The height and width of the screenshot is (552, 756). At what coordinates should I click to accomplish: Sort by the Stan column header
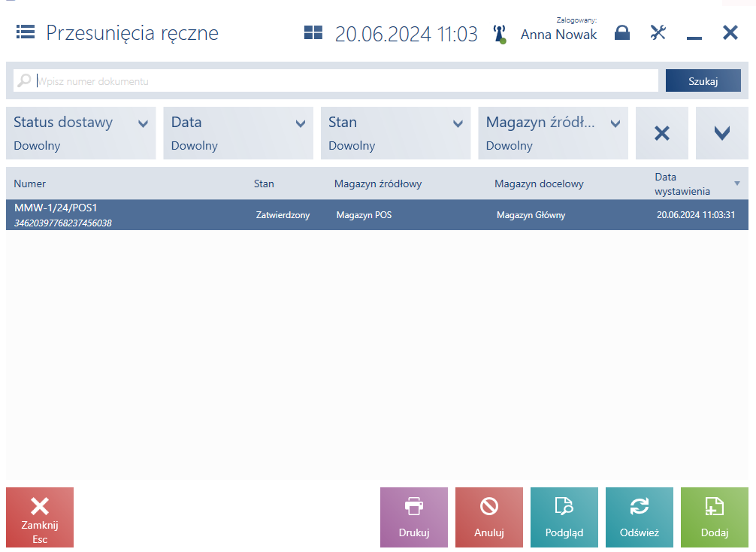point(264,183)
